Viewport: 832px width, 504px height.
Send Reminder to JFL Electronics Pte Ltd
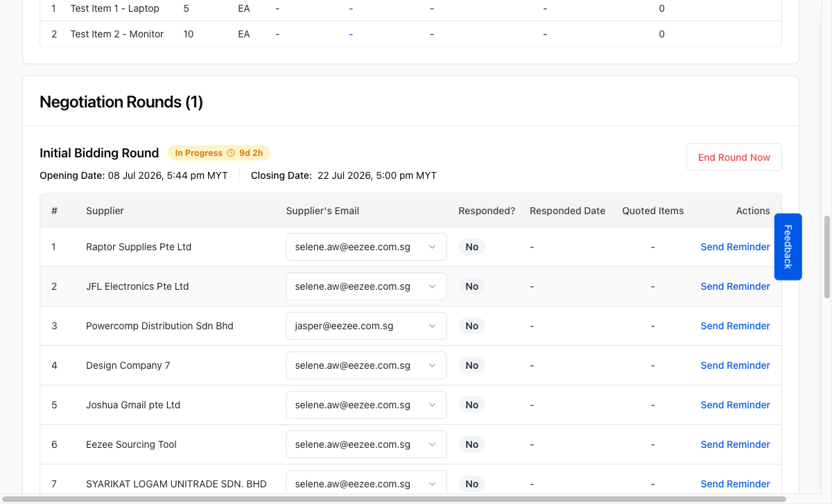pos(735,286)
